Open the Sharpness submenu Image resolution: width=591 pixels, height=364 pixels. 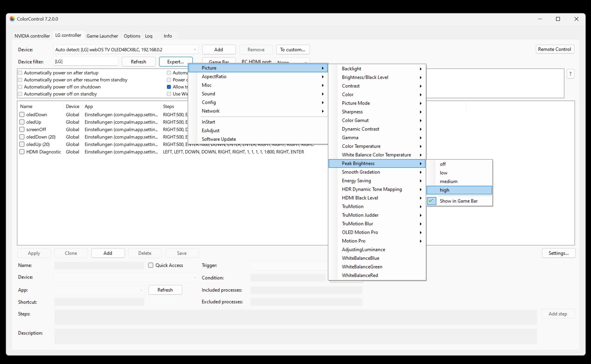pyautogui.click(x=377, y=112)
